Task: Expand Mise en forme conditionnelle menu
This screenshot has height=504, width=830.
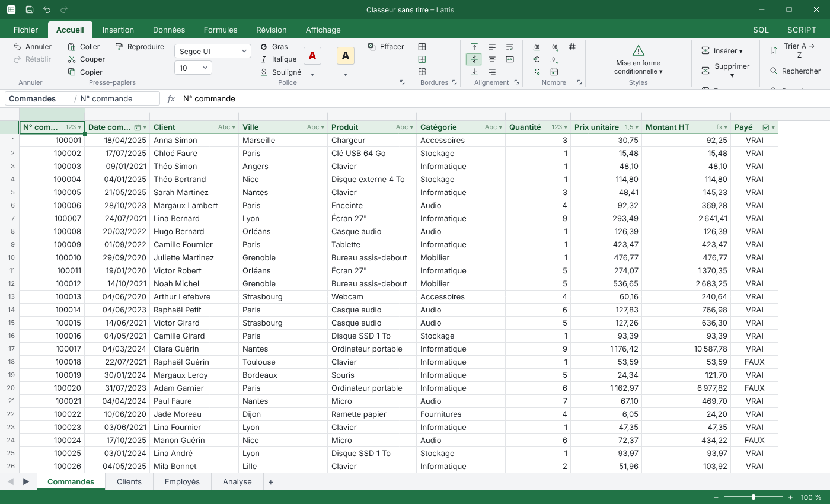Action: click(638, 60)
